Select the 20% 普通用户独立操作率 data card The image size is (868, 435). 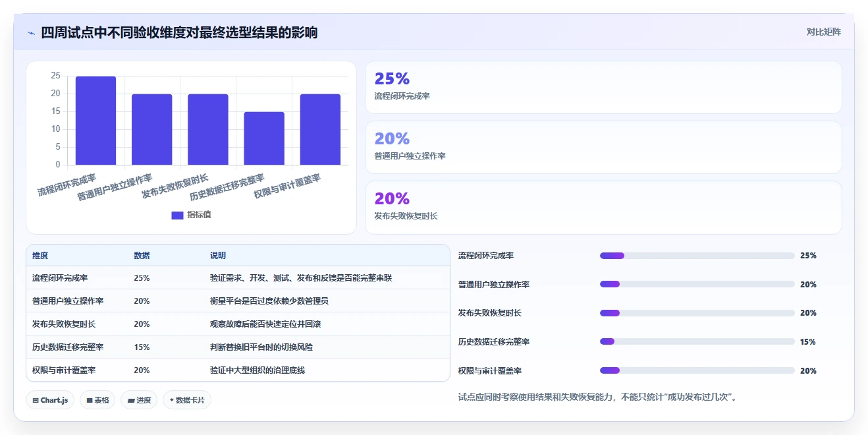(603, 147)
